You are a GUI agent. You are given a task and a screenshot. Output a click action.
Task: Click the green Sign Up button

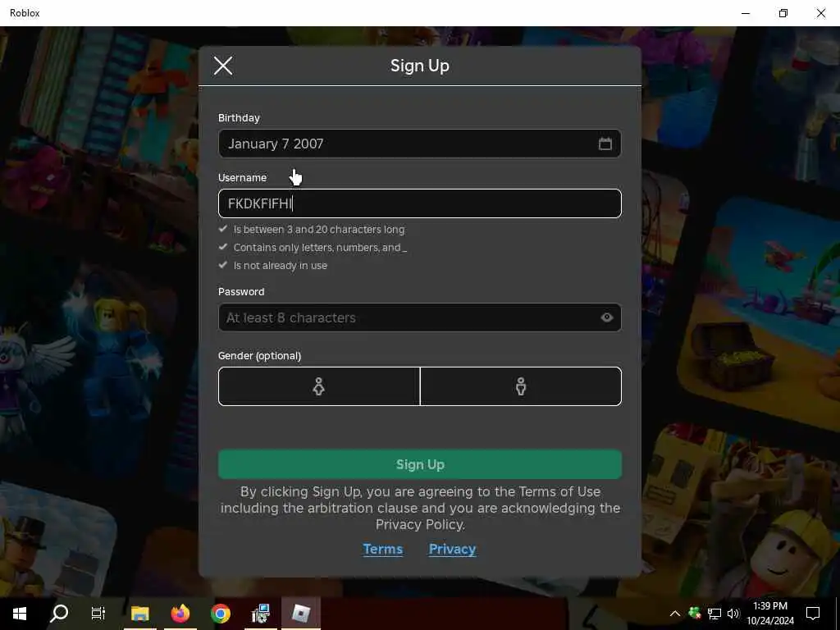point(419,464)
